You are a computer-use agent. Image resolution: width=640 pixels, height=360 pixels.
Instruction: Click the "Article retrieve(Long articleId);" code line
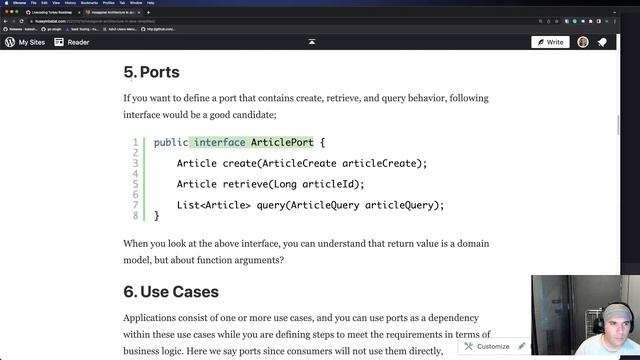point(270,184)
